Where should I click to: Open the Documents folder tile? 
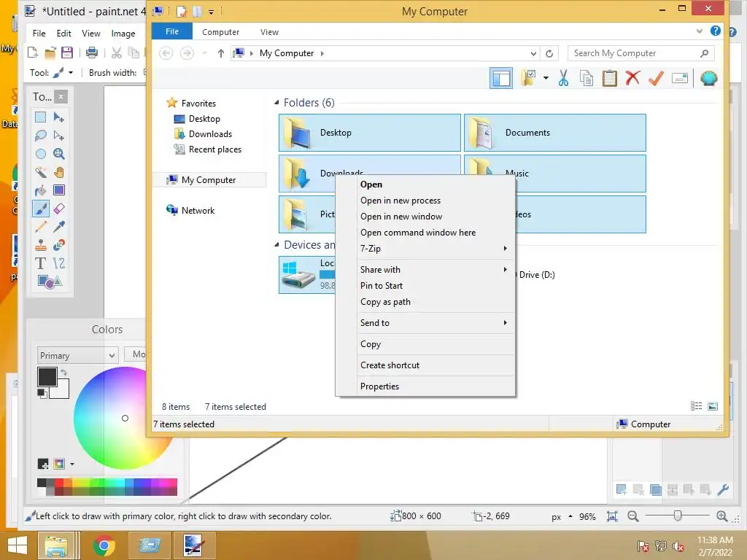click(555, 133)
